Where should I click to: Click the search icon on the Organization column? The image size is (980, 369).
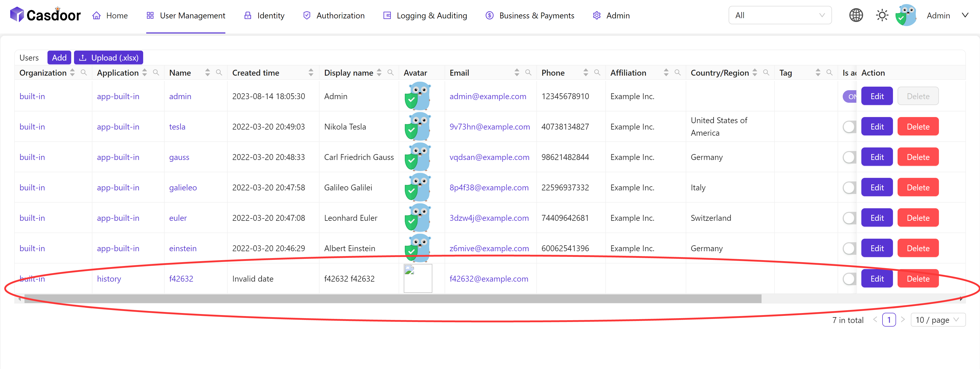pyautogui.click(x=84, y=72)
